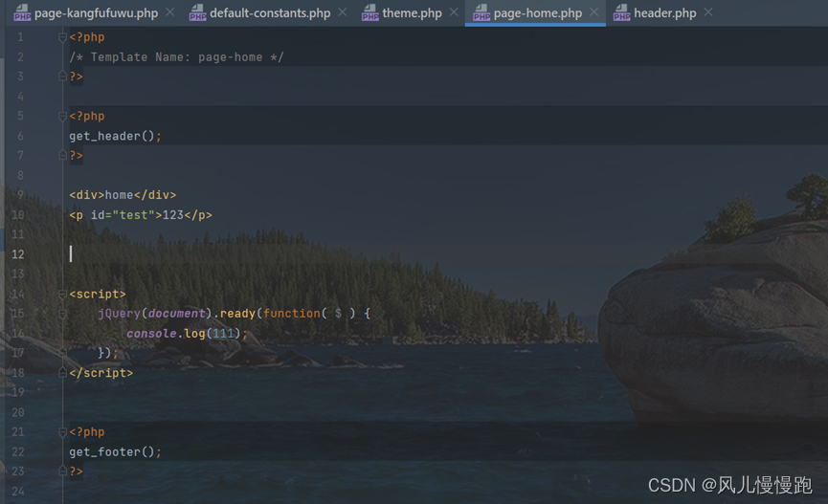Click fold marker at closing script line 18
This screenshot has height=504, width=828.
click(62, 373)
